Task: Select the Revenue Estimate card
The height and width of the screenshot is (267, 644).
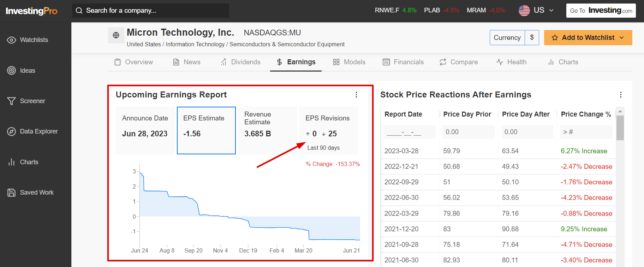Action: click(267, 131)
